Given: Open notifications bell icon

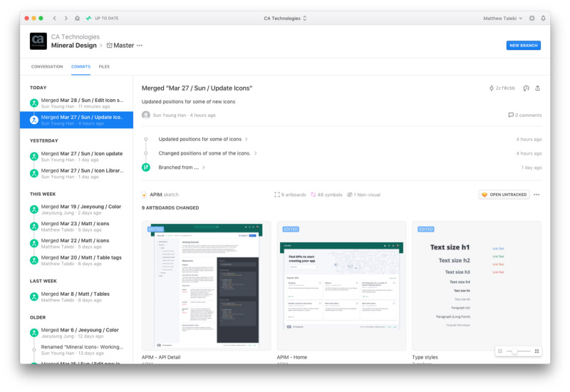Looking at the screenshot, I should 543,19.
